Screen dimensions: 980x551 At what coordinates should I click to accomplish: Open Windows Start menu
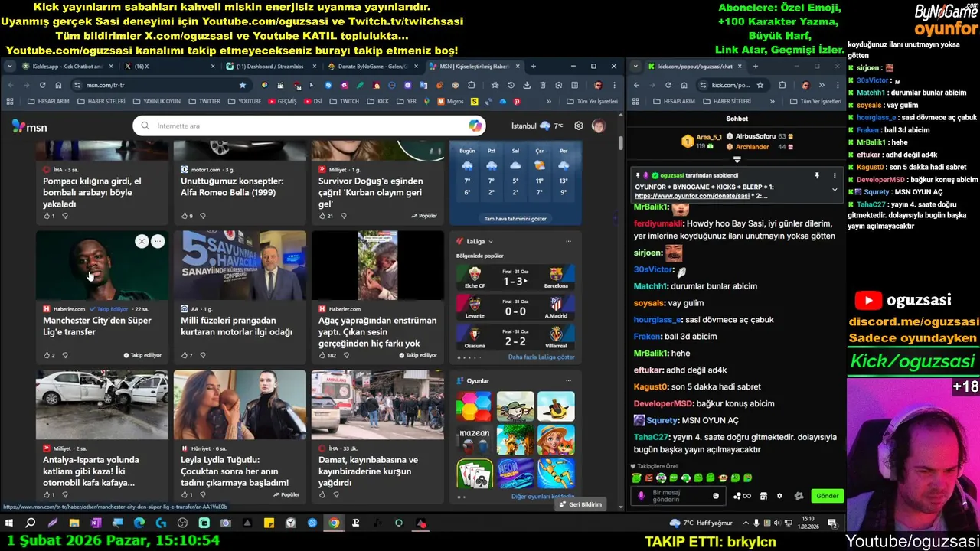[9, 523]
